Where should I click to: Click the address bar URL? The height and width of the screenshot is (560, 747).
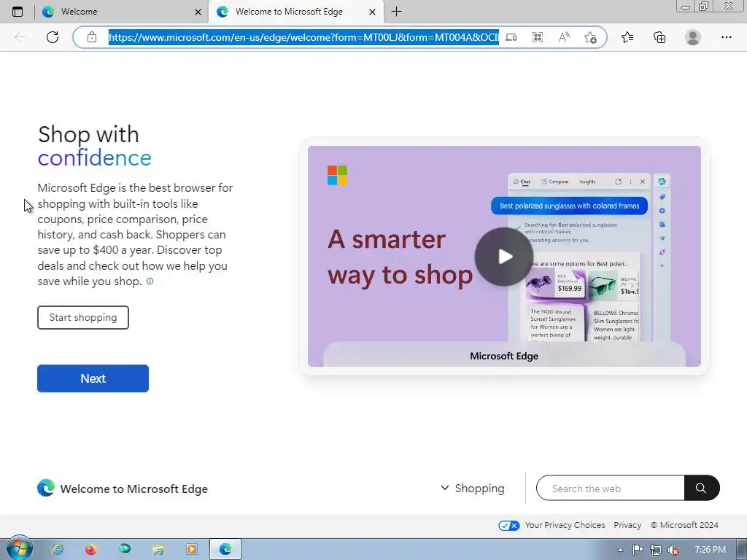[x=303, y=37]
